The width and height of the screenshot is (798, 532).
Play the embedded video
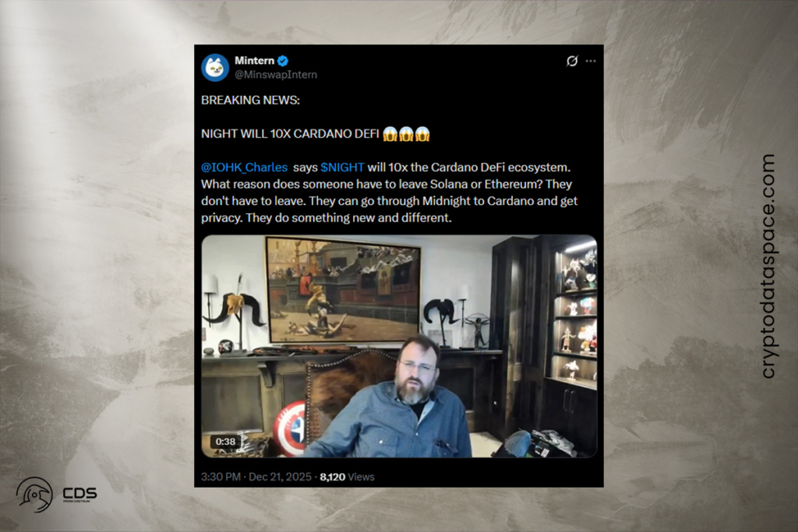pos(399,347)
